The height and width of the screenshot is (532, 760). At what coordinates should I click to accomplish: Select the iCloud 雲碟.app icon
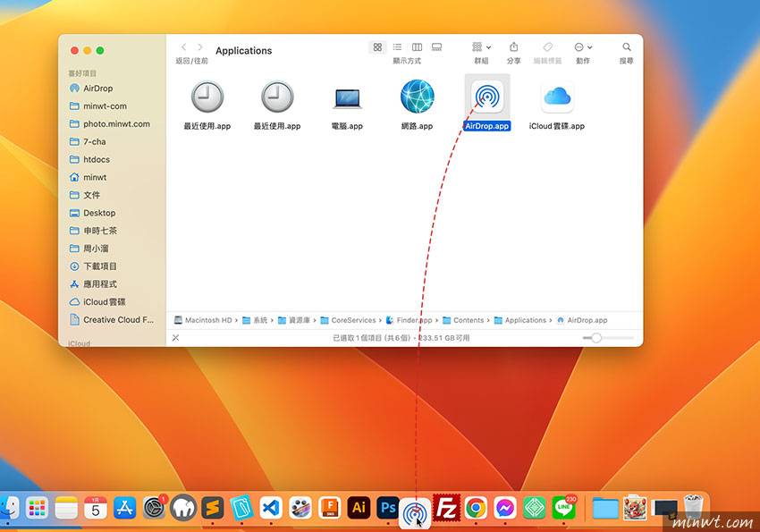point(556,97)
